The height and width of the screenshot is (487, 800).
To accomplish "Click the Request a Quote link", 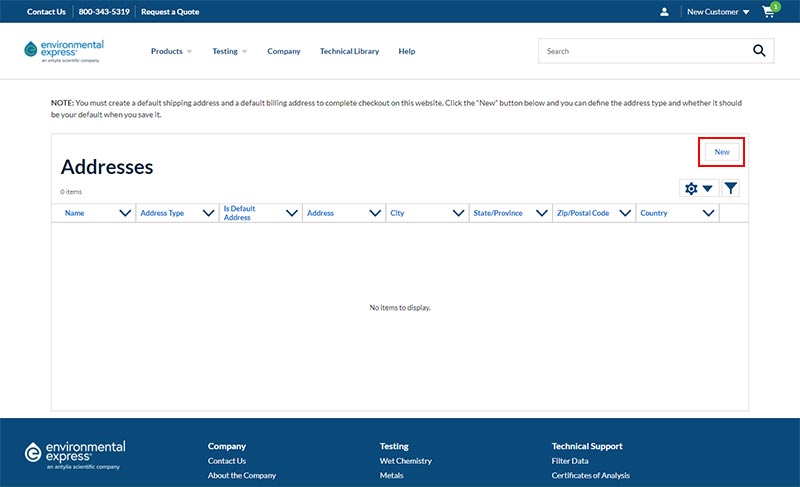I will point(170,12).
